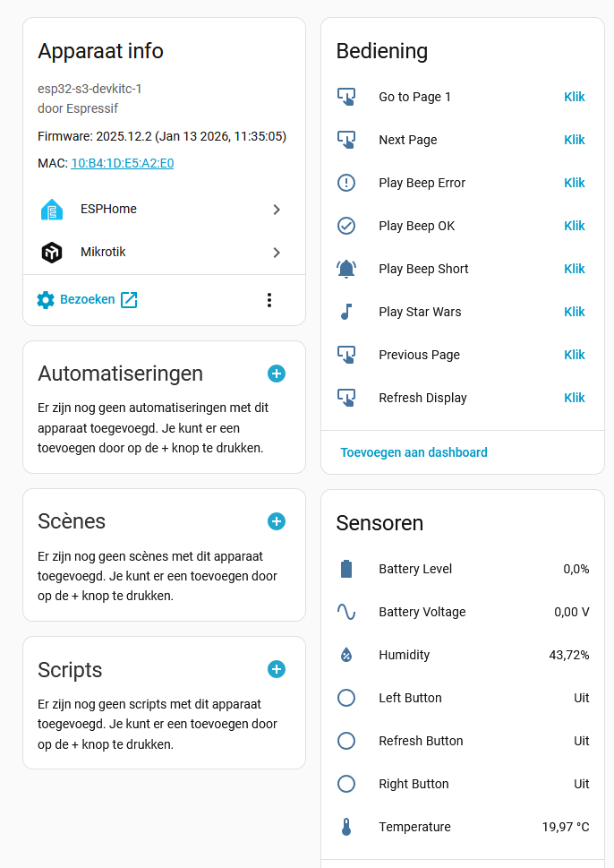This screenshot has height=868, width=614.
Task: Click Toevoegen aan dashboard
Action: pos(414,452)
